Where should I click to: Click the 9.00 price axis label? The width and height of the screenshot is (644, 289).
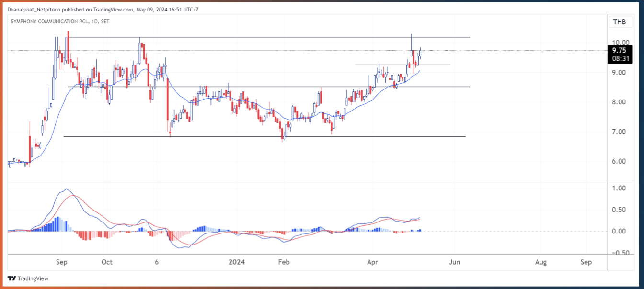[620, 73]
